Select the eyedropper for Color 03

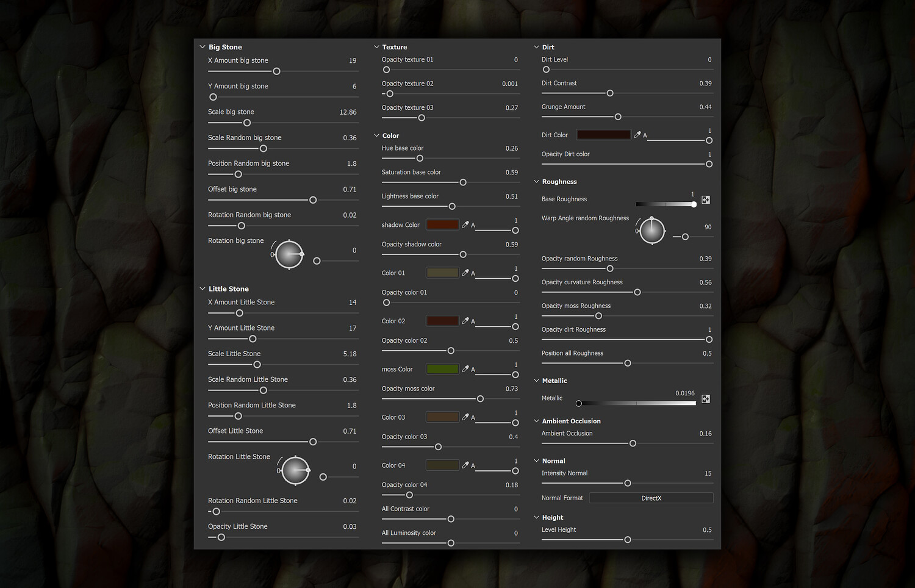point(465,417)
